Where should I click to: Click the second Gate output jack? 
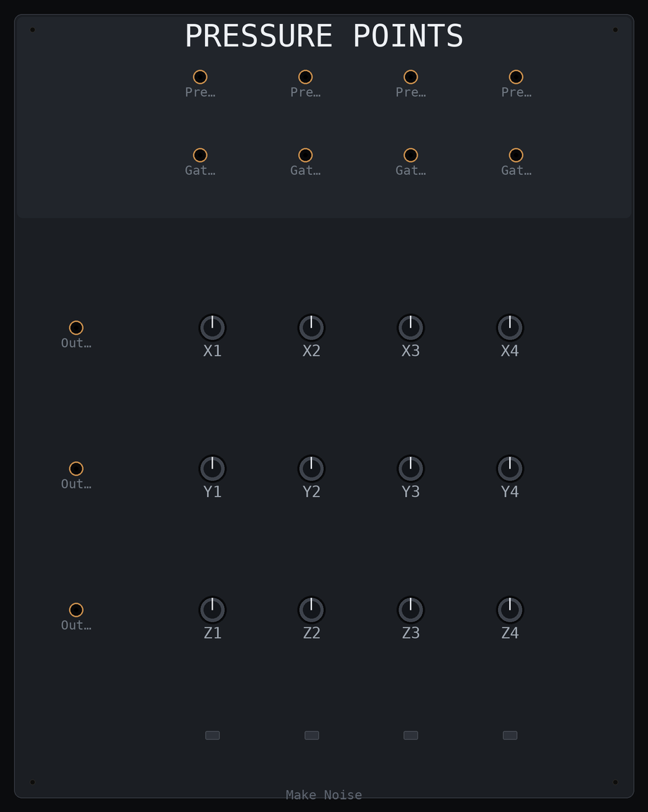click(306, 155)
